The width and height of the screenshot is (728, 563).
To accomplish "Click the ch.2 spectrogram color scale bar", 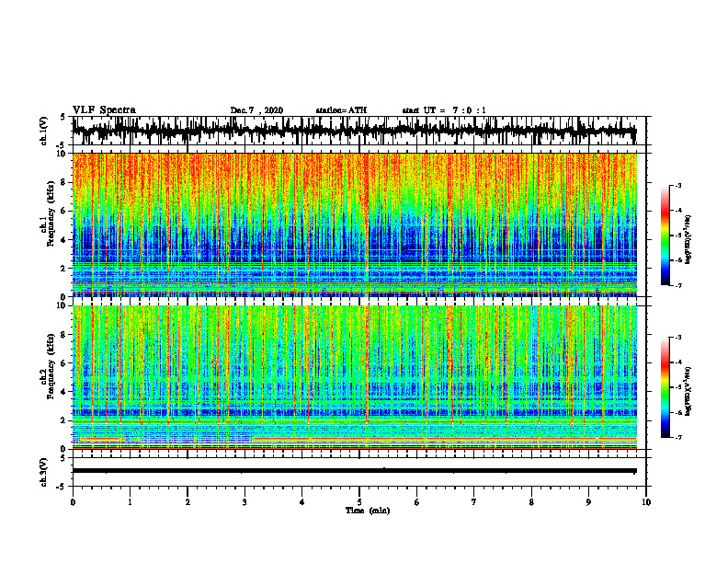I will click(665, 387).
